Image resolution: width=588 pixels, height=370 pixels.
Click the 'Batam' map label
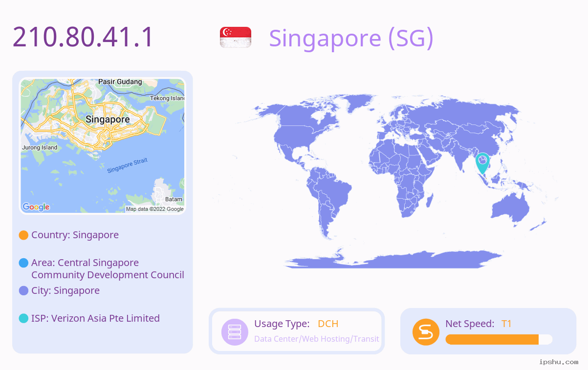174,199
